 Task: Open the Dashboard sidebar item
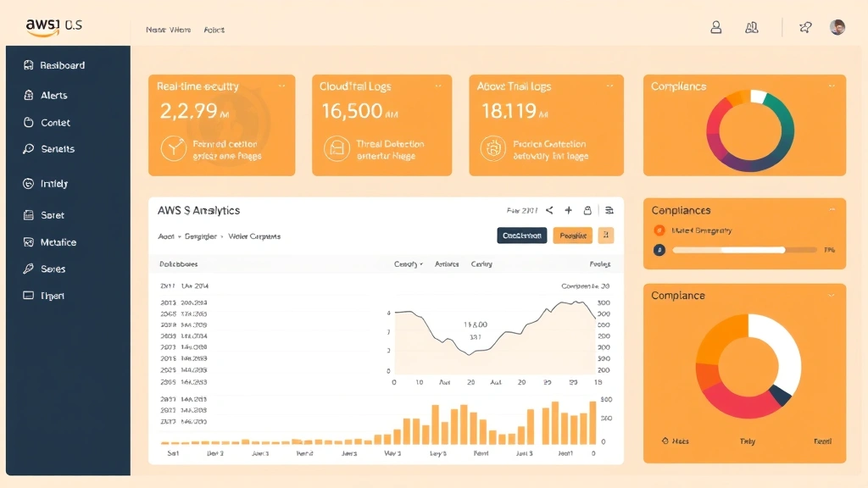coord(51,65)
